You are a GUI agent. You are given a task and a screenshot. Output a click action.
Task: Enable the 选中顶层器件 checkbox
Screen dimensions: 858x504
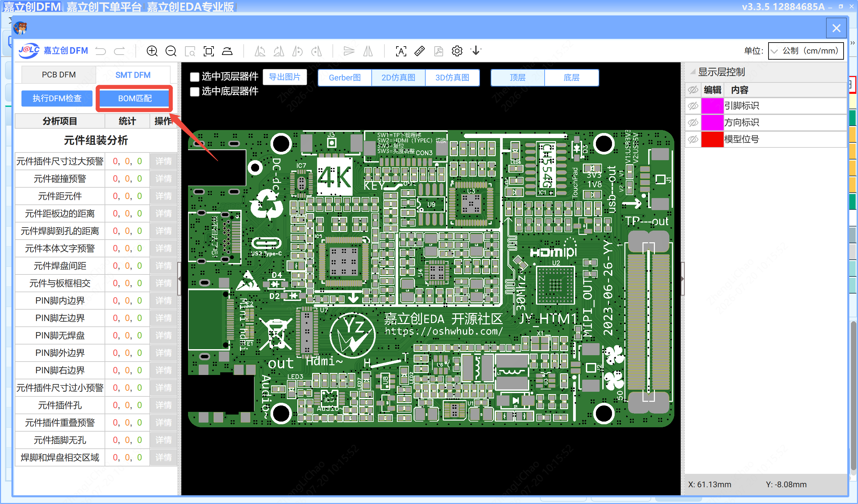[x=194, y=77]
